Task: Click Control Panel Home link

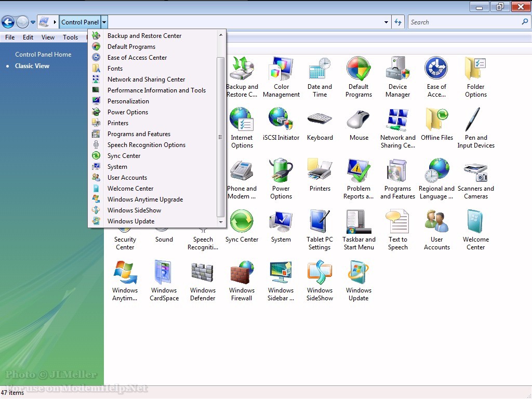Action: [x=43, y=55]
